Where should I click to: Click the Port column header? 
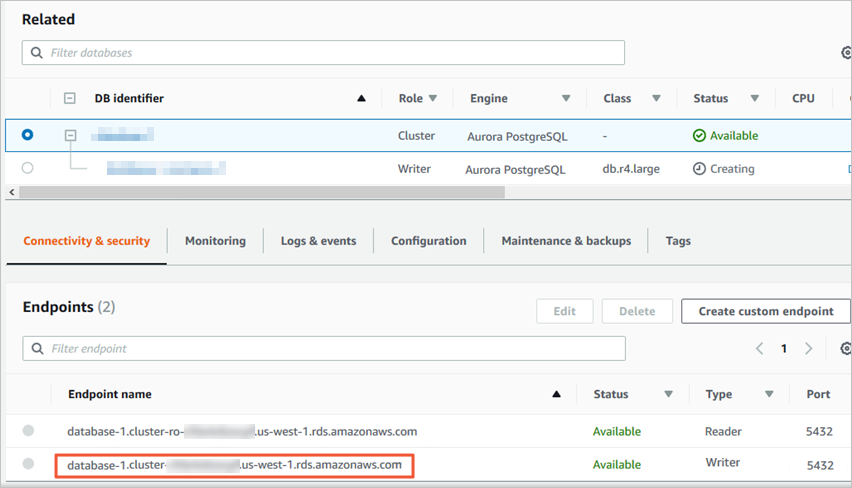tap(818, 394)
